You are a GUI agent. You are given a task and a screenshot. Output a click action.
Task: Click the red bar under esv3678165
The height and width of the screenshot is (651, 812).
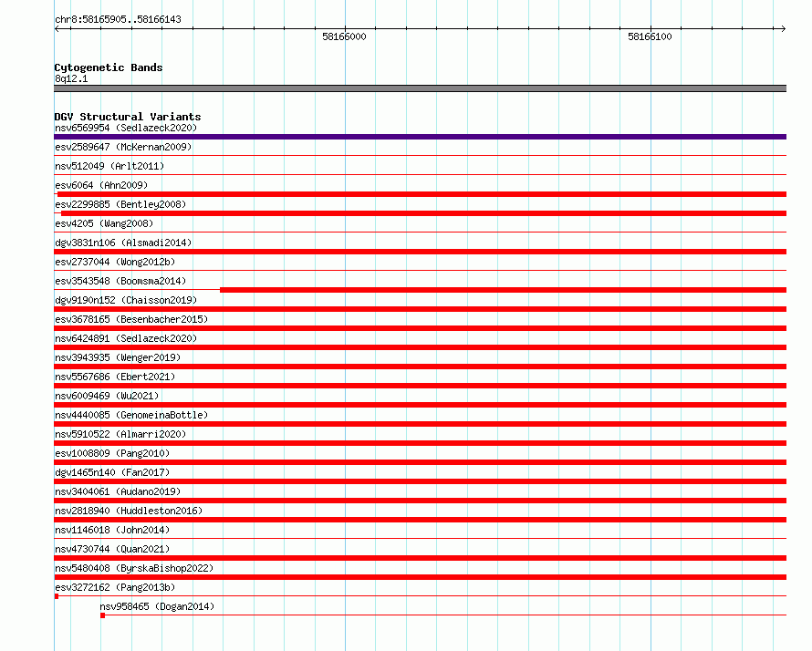click(420, 328)
